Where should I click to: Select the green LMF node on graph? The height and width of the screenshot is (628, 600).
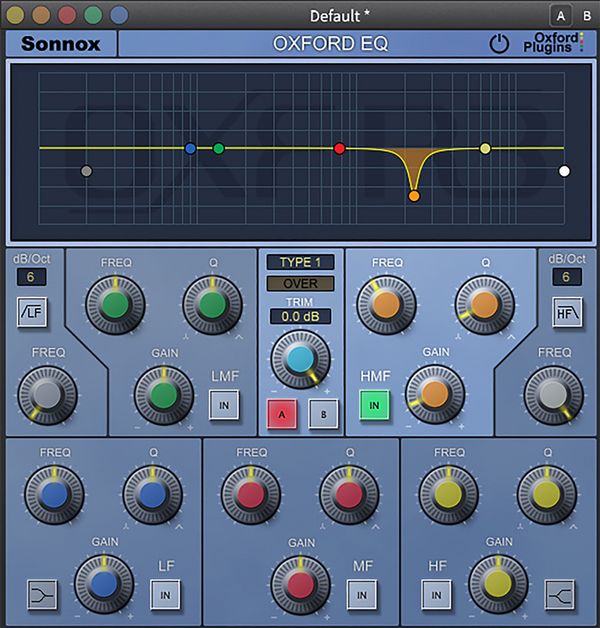click(219, 149)
